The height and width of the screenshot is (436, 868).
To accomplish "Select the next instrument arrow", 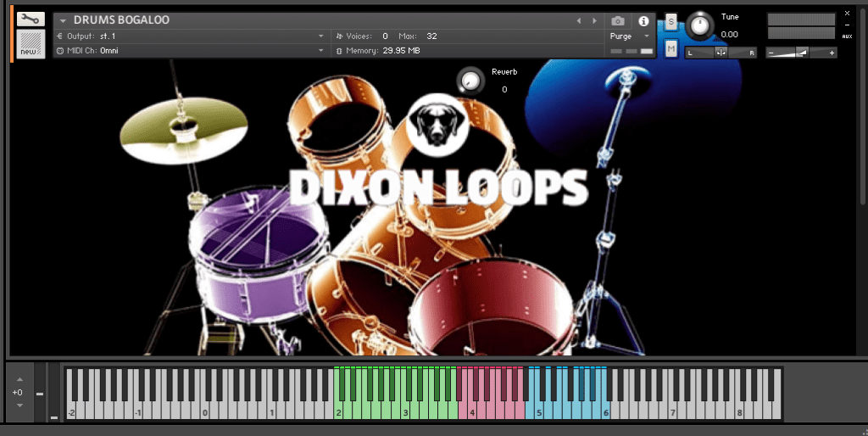I will (592, 20).
